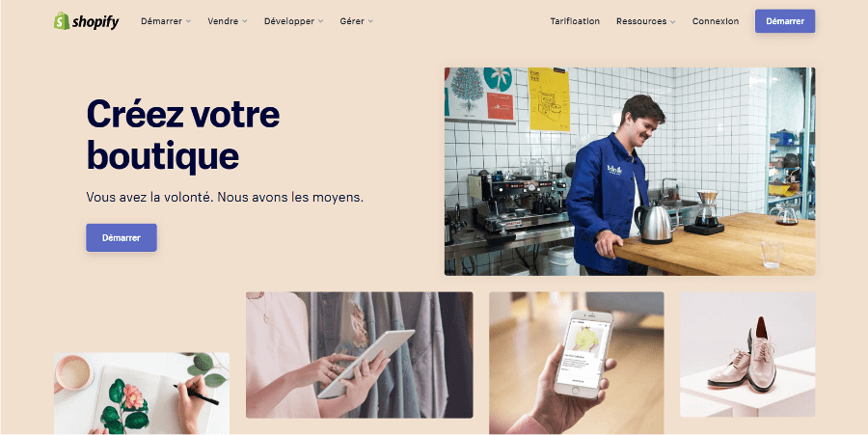Select the Vendre menu label
Screen dimensions: 868x435
click(x=223, y=21)
